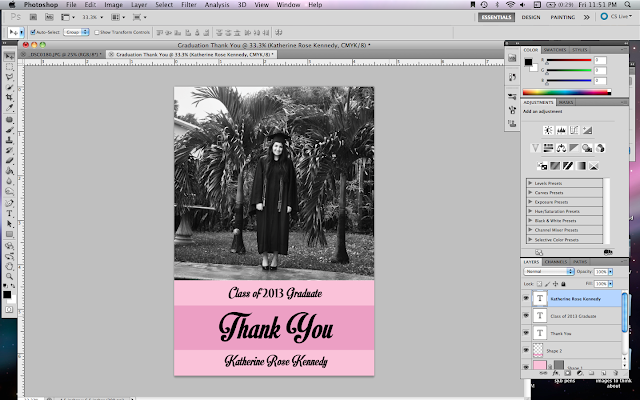Open the layer Opacity slider arrow
Viewport: 640px width, 400px height.
pyautogui.click(x=611, y=271)
